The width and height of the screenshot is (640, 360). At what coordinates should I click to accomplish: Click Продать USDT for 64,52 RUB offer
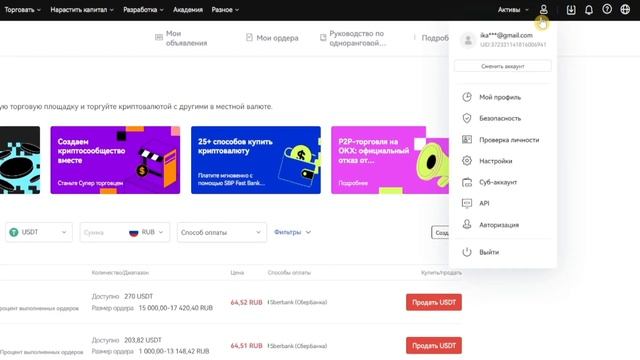pyautogui.click(x=434, y=302)
